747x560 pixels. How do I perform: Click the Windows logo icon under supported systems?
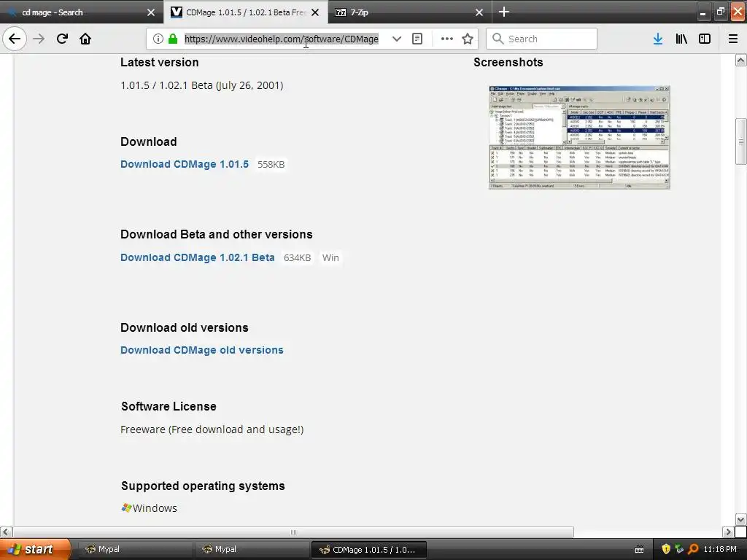pyautogui.click(x=126, y=507)
